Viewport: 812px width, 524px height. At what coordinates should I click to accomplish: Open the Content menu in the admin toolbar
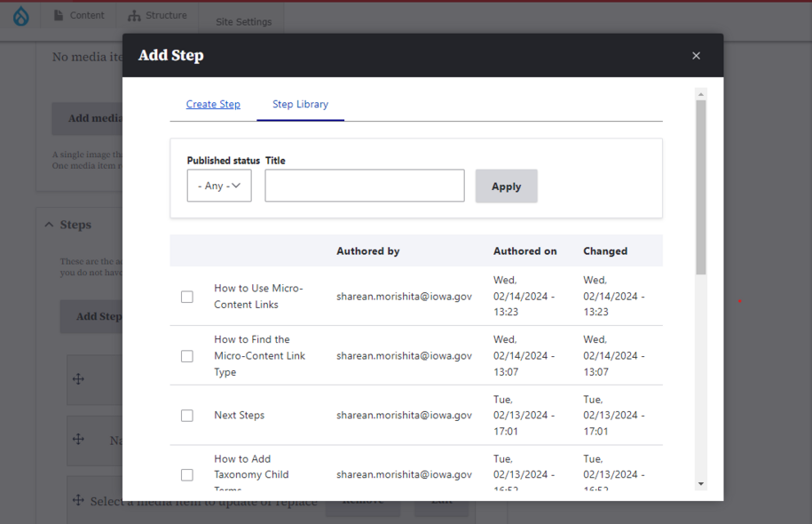point(79,15)
